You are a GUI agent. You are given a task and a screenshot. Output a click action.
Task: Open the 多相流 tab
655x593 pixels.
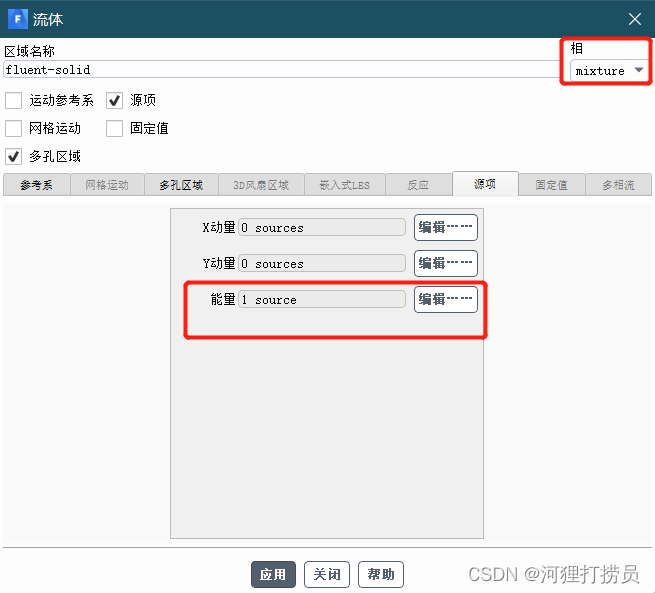pyautogui.click(x=618, y=185)
